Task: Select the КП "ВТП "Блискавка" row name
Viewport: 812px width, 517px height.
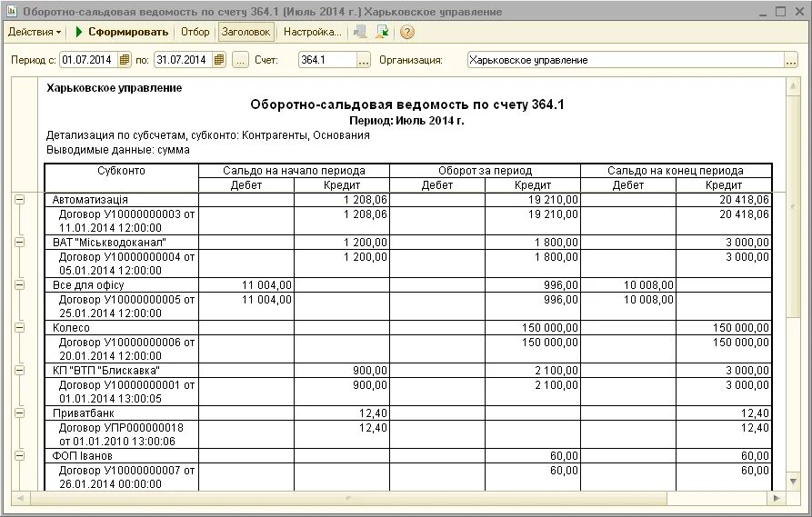Action: pyautogui.click(x=122, y=371)
